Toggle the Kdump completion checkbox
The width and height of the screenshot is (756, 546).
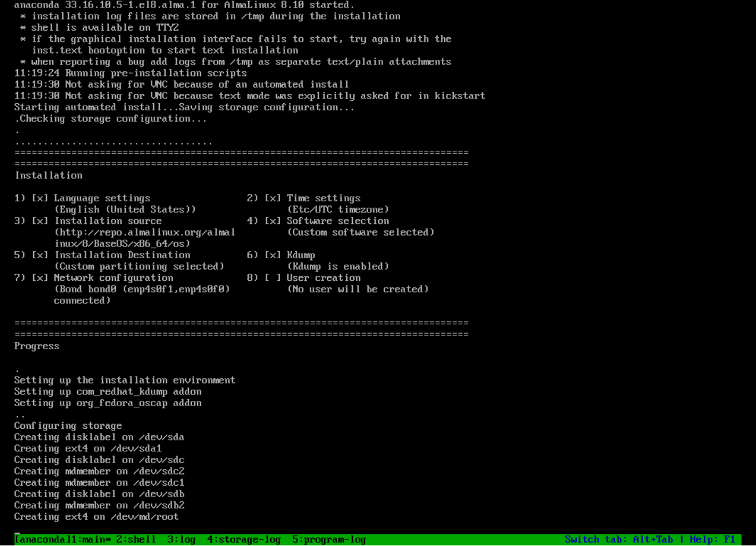(x=272, y=255)
